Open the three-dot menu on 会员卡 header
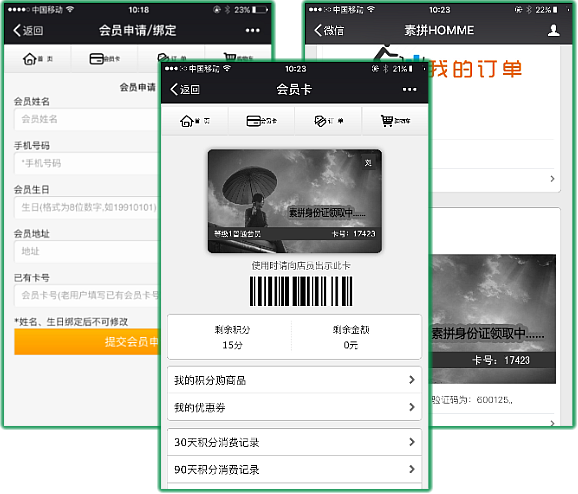This screenshot has height=494, width=578. tap(409, 89)
